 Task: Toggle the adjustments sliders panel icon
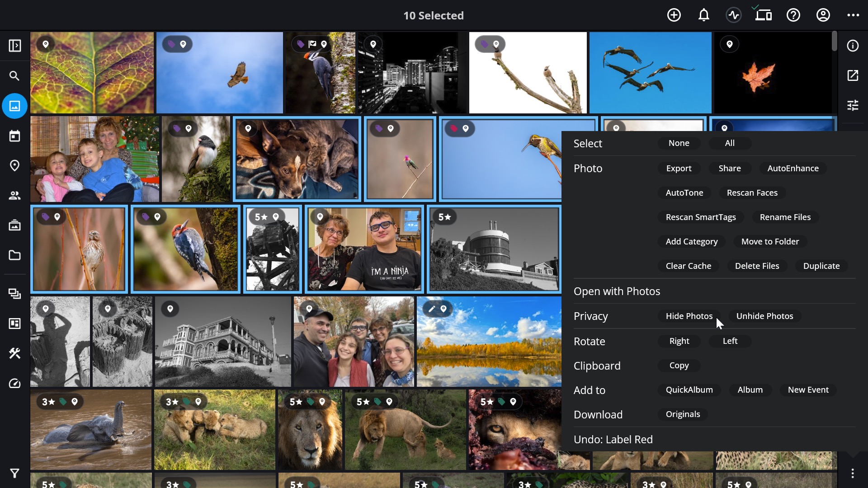tap(853, 105)
